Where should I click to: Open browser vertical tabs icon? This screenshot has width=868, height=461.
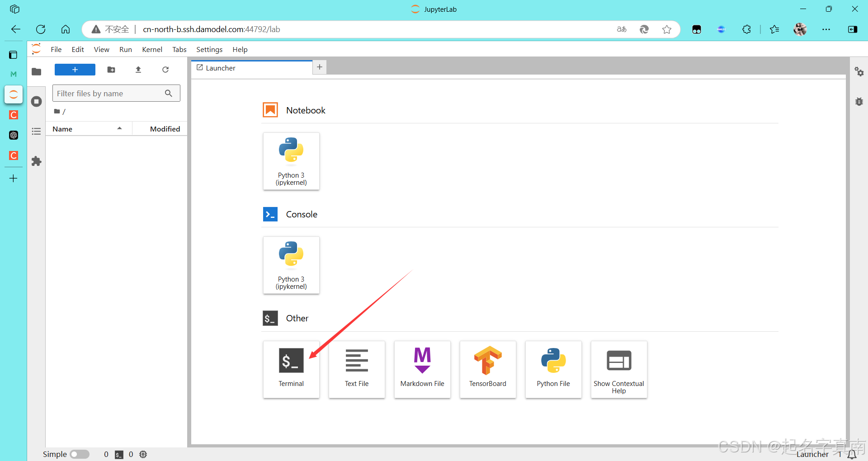coord(13,55)
